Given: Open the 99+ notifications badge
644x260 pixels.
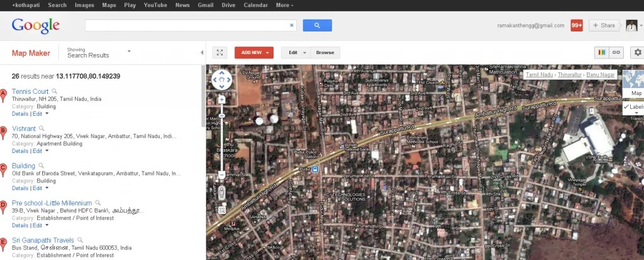Looking at the screenshot, I should pyautogui.click(x=577, y=26).
